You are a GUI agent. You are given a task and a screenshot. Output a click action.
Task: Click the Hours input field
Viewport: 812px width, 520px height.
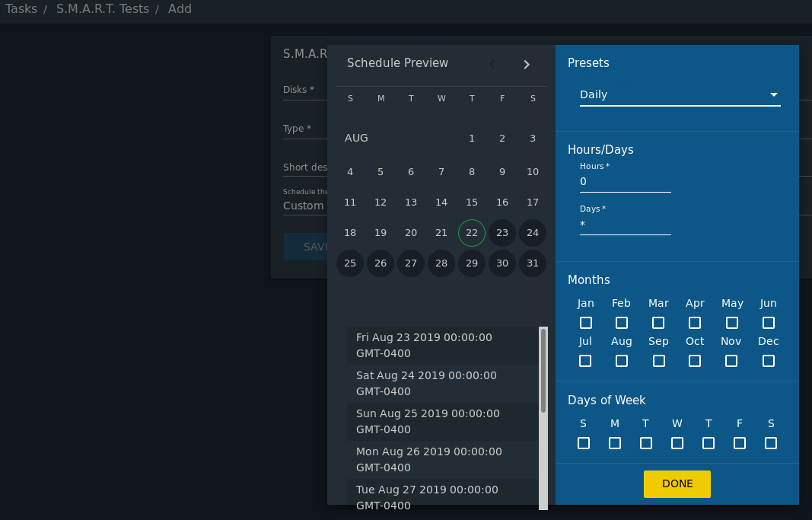(x=625, y=182)
